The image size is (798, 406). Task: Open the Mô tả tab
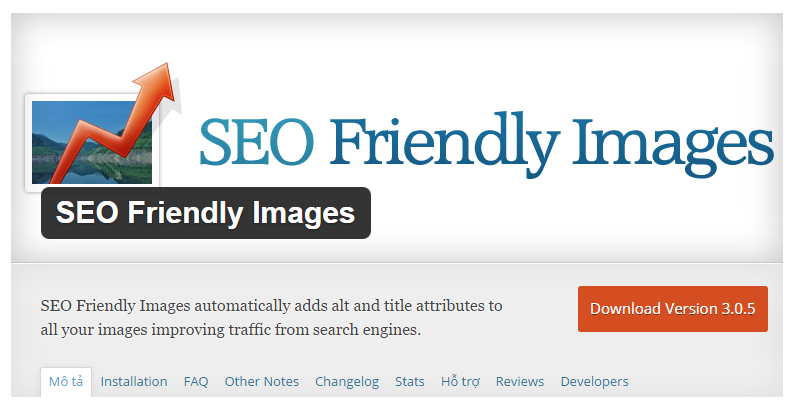66,382
